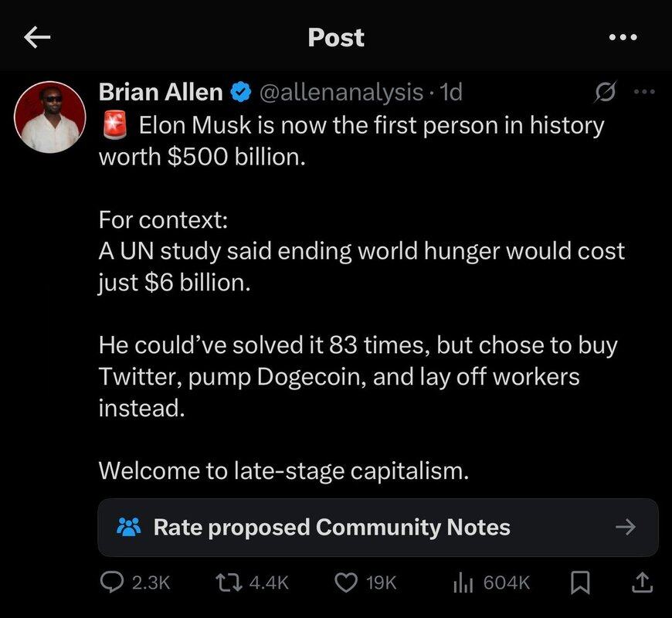The width and height of the screenshot is (672, 618).
Task: Go back using the left arrow
Action: (37, 37)
